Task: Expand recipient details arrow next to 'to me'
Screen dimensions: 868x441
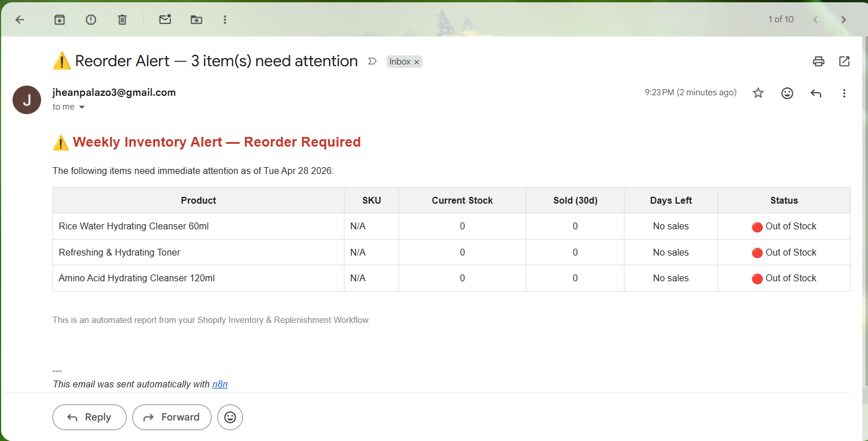Action: (82, 107)
